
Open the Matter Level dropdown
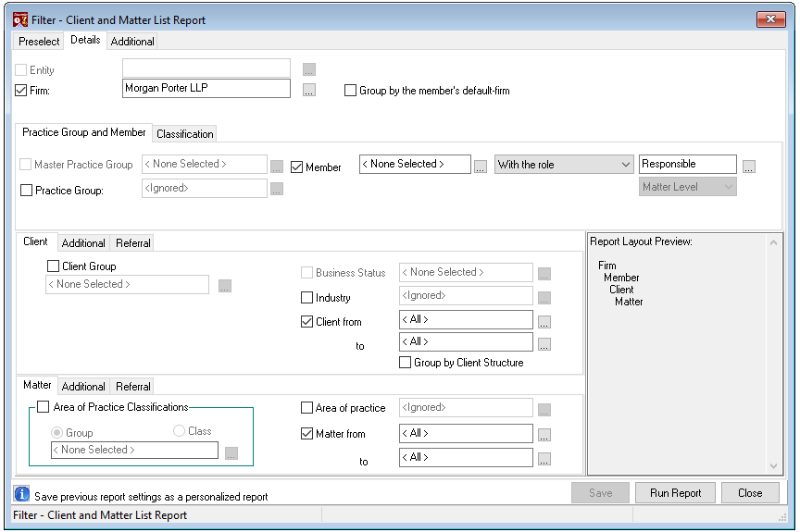pyautogui.click(x=687, y=187)
